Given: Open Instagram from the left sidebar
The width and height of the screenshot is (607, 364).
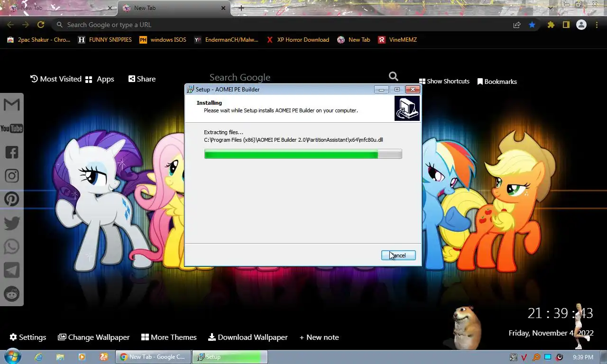Looking at the screenshot, I should [12, 176].
